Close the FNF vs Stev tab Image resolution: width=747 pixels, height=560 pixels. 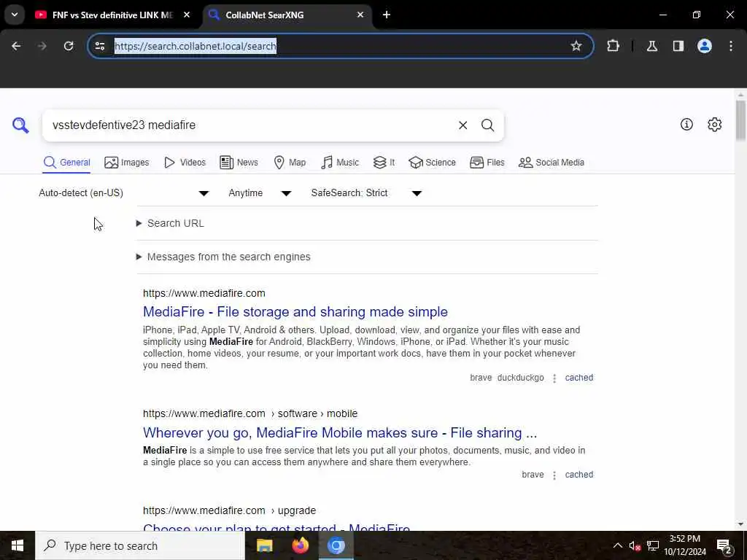point(187,15)
